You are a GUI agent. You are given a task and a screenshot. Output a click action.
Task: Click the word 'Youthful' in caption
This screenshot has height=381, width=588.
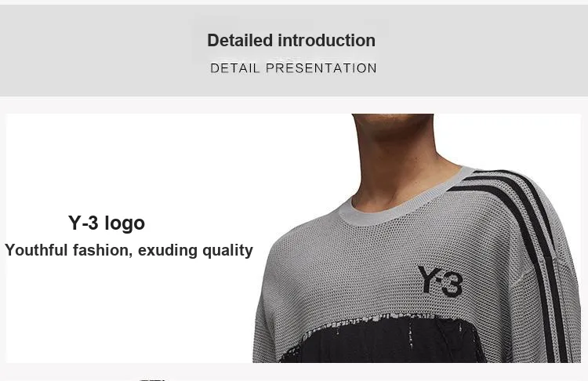[x=37, y=250]
